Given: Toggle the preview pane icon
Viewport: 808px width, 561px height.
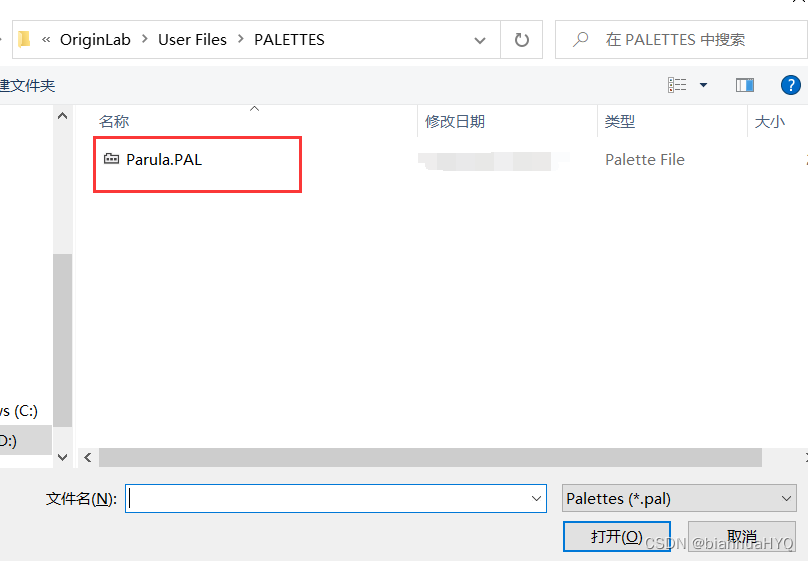Looking at the screenshot, I should point(744,85).
